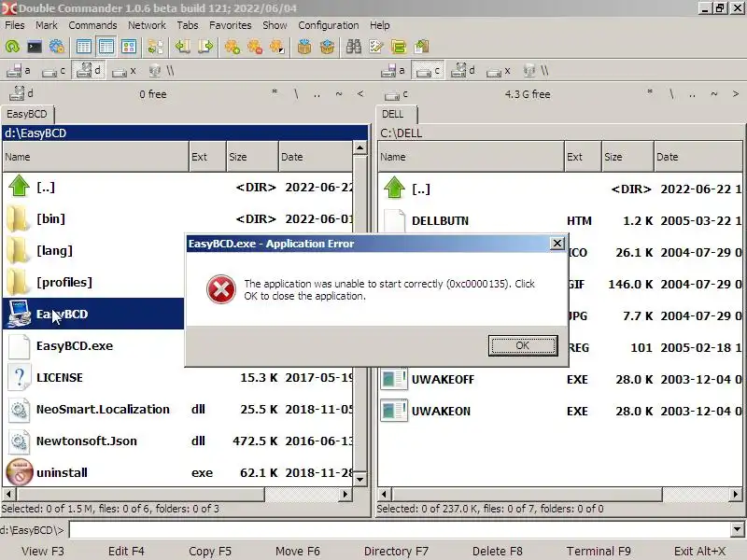The width and height of the screenshot is (747, 560).
Task: Click the select group plus icon
Action: [x=232, y=47]
